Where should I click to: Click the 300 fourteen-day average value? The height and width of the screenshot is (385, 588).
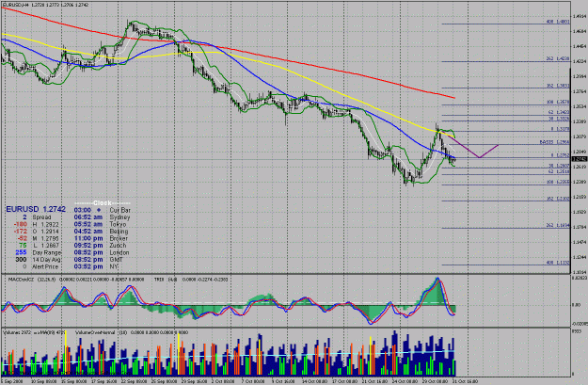21,260
